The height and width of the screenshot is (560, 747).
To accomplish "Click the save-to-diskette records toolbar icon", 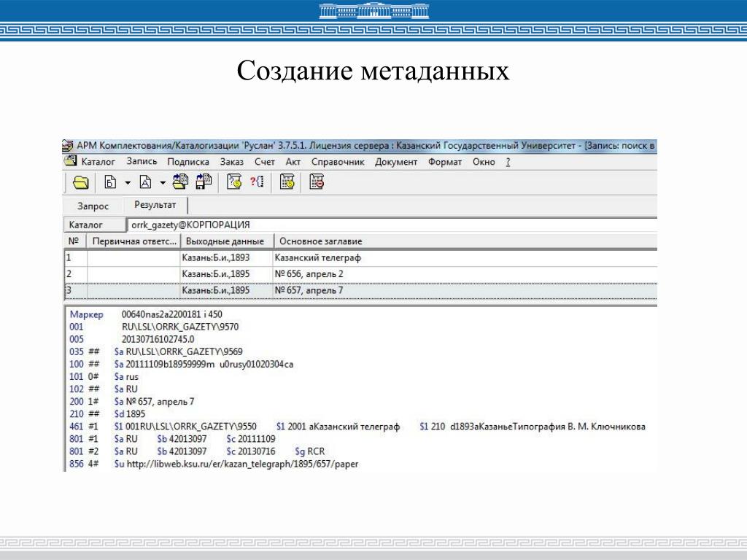I will [204, 182].
